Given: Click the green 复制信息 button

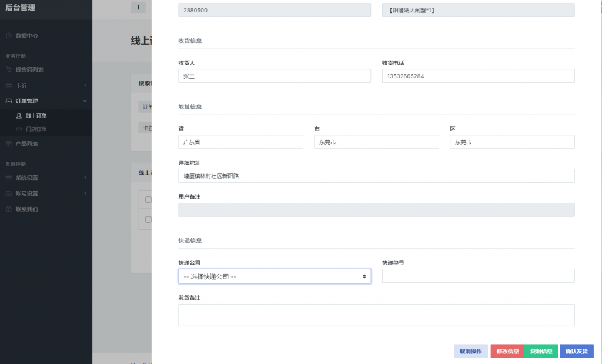Looking at the screenshot, I should 541,351.
